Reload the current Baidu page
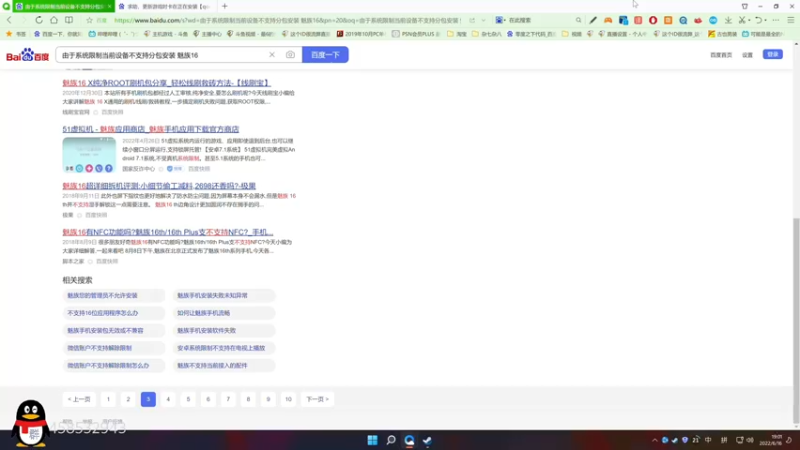Viewport: 800px width, 450px height. tap(39, 20)
